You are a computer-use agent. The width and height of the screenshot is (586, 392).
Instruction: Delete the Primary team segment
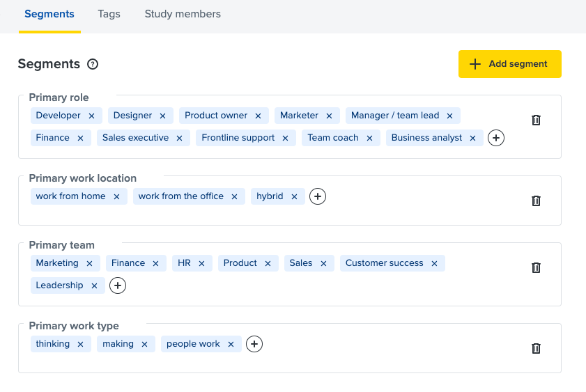point(536,267)
